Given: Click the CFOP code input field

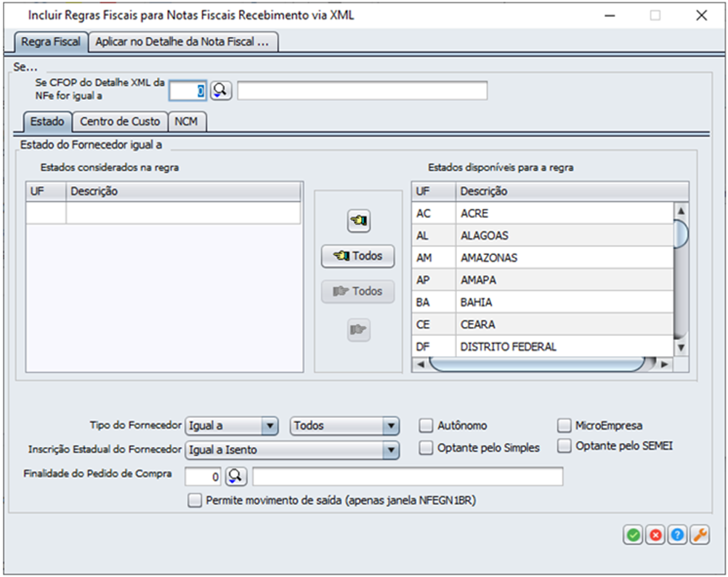Looking at the screenshot, I should (188, 90).
